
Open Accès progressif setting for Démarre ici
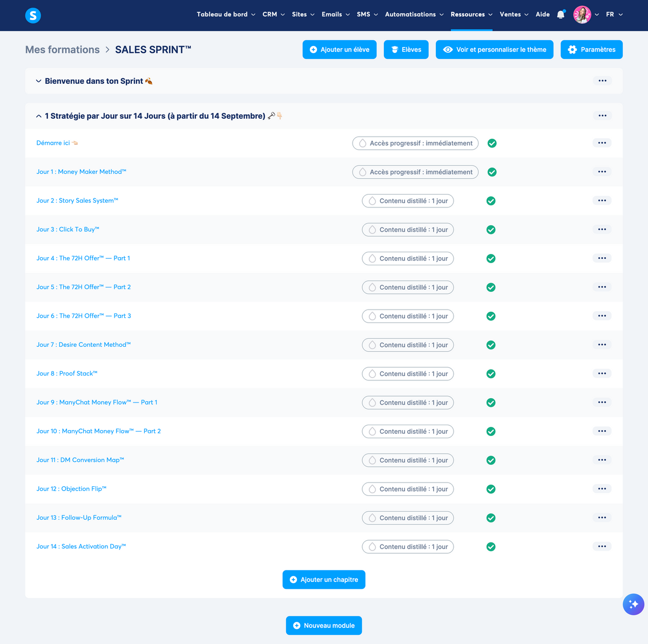click(415, 143)
